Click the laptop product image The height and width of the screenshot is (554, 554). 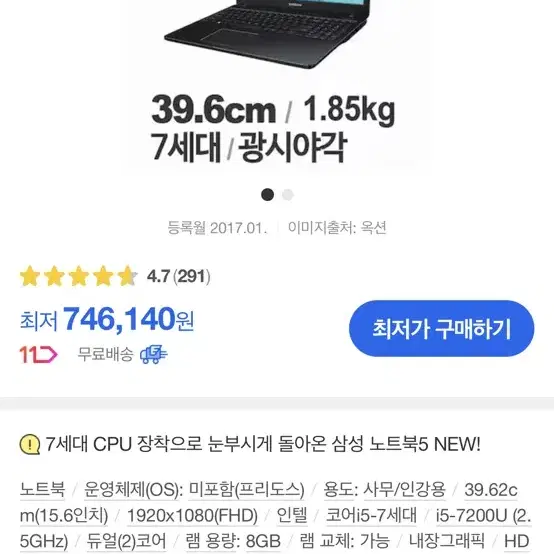267,34
